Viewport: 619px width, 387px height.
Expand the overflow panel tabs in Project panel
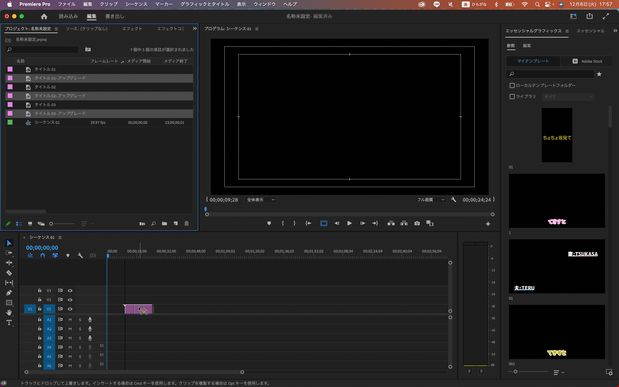pos(195,29)
